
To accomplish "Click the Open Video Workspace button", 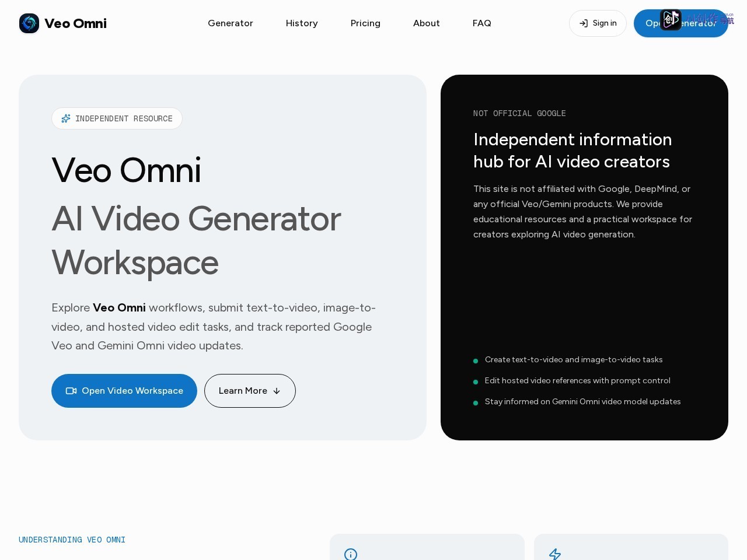I will click(124, 391).
